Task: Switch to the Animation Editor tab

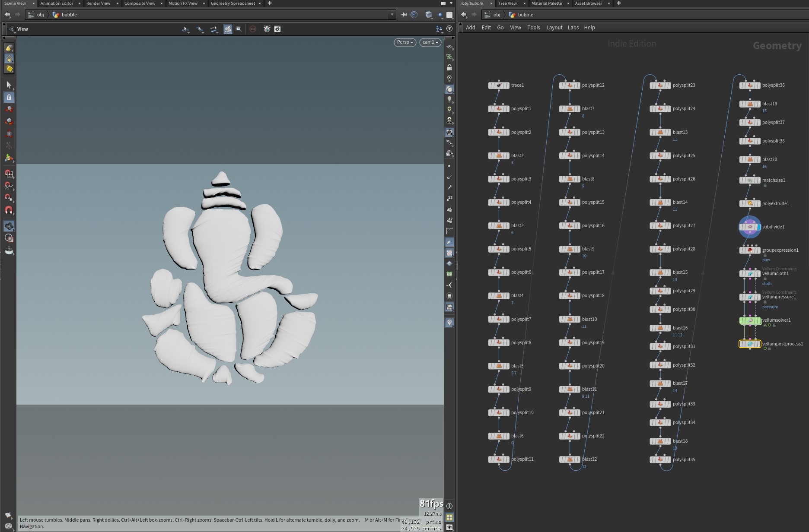Action: tap(57, 3)
